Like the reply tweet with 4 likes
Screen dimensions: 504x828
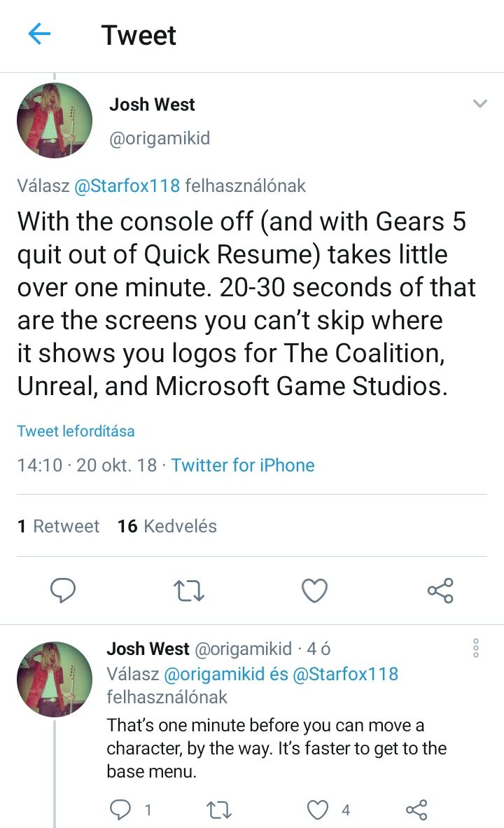click(x=318, y=810)
